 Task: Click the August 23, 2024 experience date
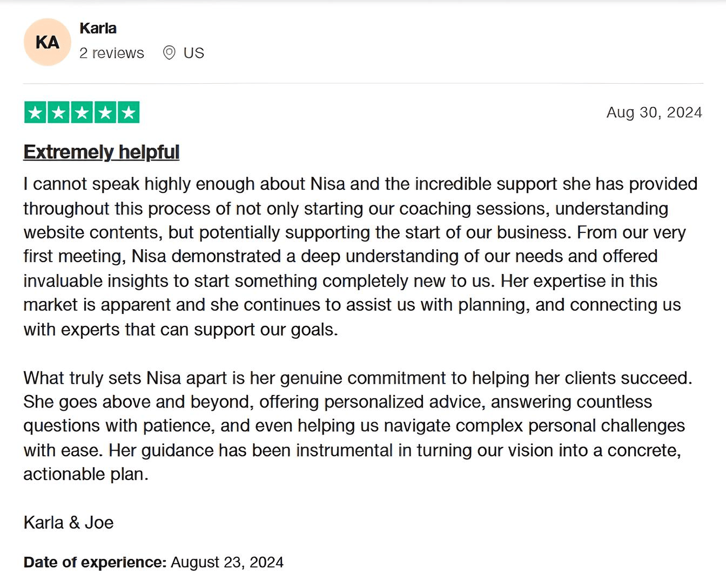click(x=227, y=562)
